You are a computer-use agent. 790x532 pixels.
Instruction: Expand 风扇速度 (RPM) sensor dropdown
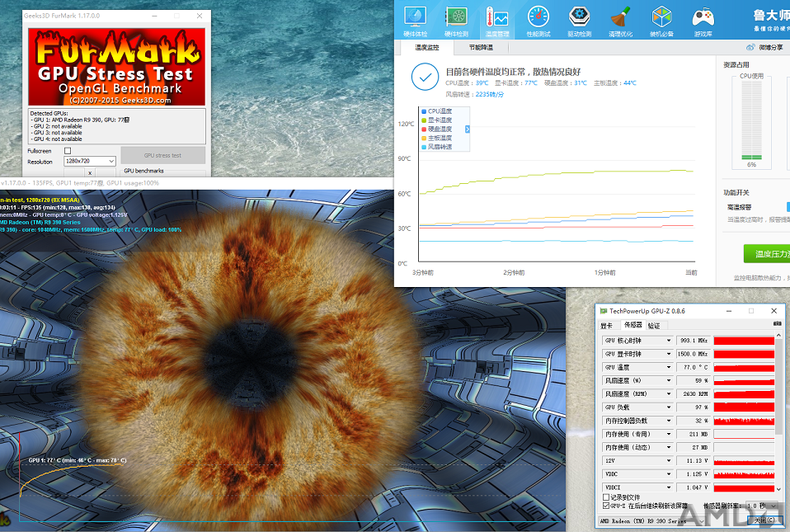[x=669, y=394]
